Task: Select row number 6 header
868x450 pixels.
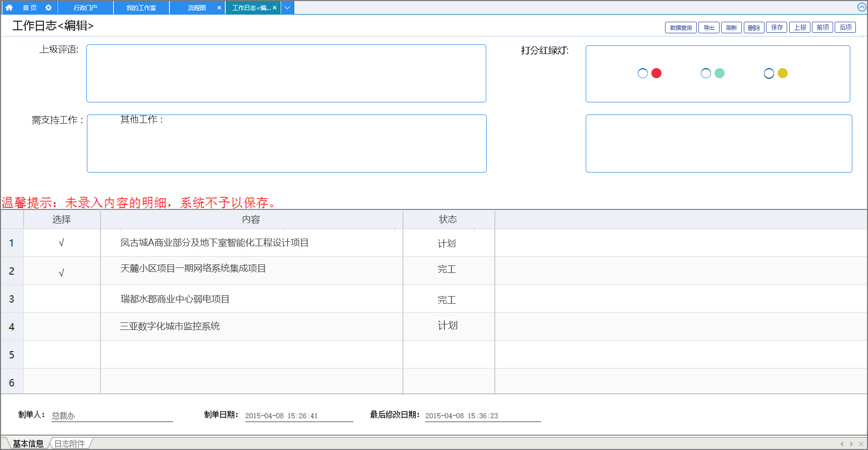Action: [x=12, y=382]
